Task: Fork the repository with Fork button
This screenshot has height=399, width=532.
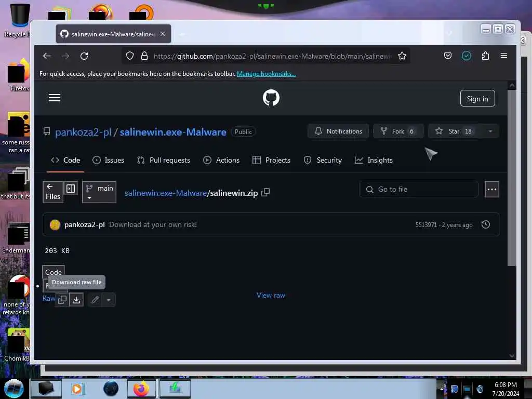Action: pyautogui.click(x=398, y=131)
